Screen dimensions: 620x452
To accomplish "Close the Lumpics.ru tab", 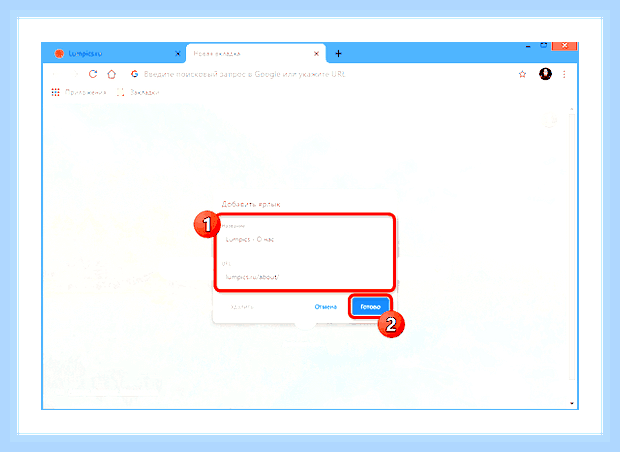I will click(x=178, y=53).
